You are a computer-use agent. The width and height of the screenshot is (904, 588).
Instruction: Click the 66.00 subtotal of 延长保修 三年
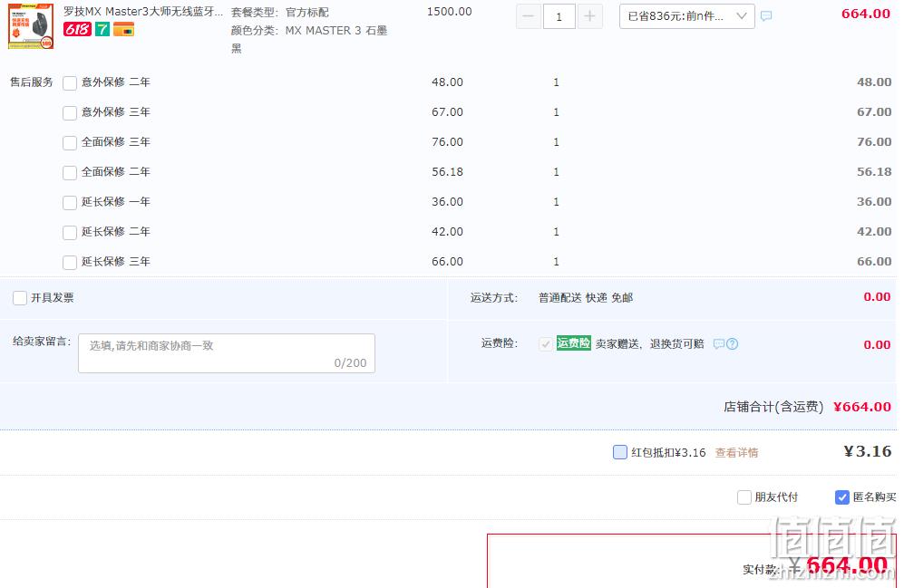874,262
